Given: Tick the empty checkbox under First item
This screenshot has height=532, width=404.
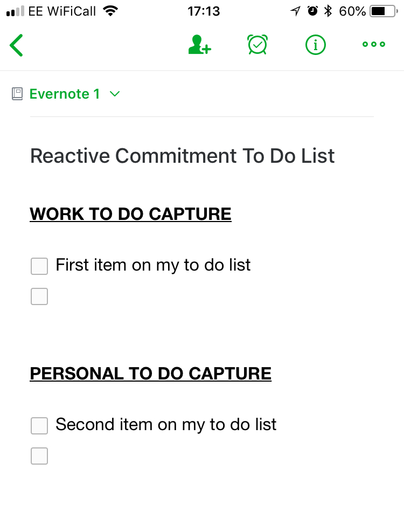Looking at the screenshot, I should 39,296.
